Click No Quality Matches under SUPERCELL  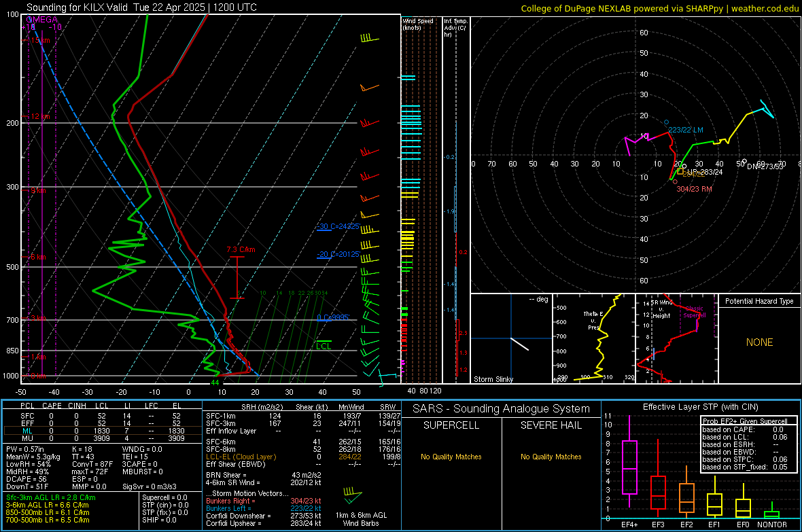click(451, 457)
